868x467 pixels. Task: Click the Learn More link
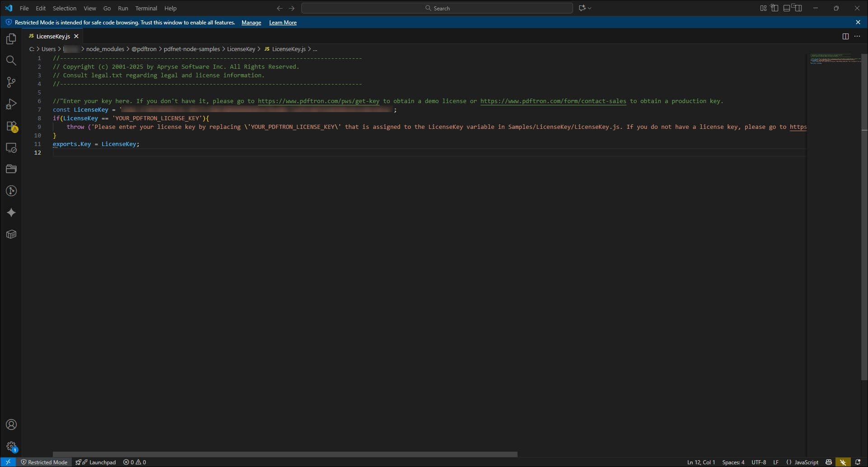282,22
